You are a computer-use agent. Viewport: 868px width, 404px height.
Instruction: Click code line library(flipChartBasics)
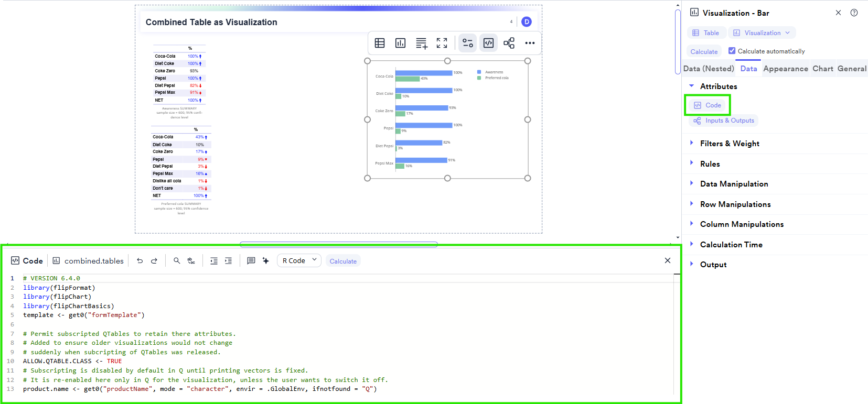(68, 306)
